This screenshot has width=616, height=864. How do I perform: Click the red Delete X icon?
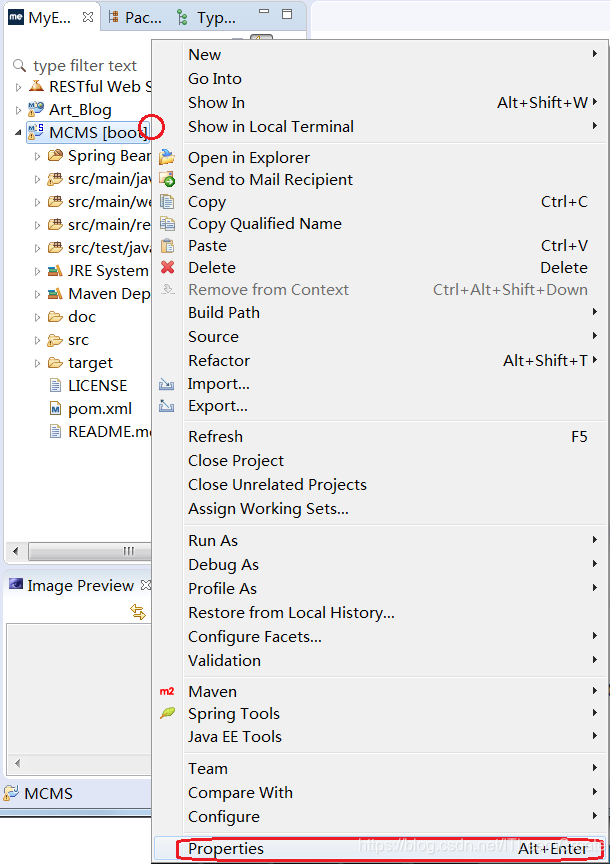point(167,267)
